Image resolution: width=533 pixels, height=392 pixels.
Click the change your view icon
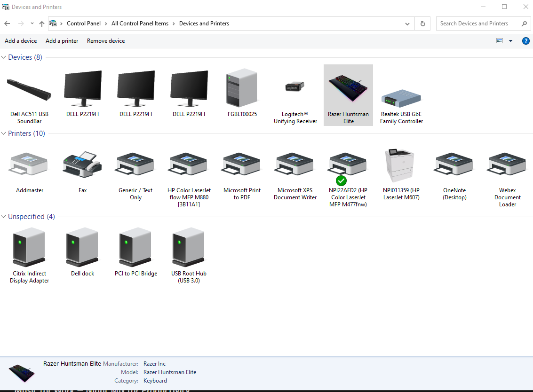click(500, 41)
